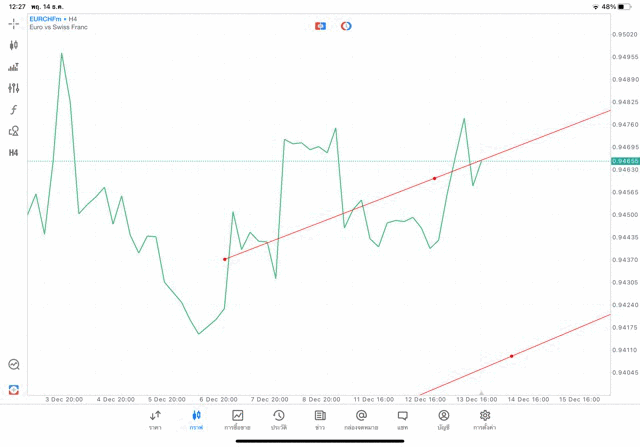Open the H4 timeframe selector
The image size is (640, 447).
coord(14,153)
